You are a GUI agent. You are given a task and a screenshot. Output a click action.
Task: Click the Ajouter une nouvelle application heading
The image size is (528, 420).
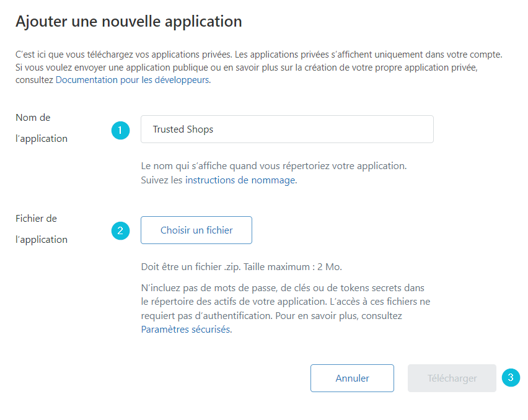tap(129, 22)
